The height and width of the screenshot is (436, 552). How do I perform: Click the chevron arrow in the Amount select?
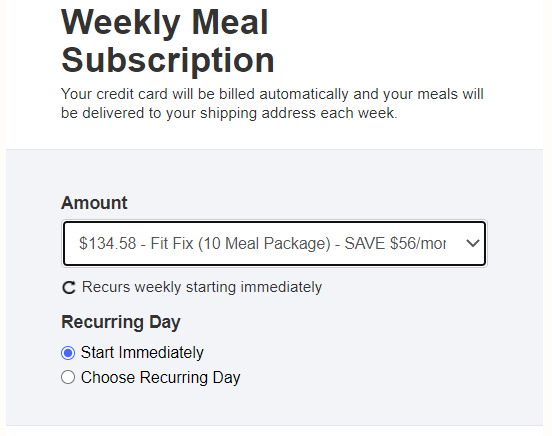[x=472, y=243]
